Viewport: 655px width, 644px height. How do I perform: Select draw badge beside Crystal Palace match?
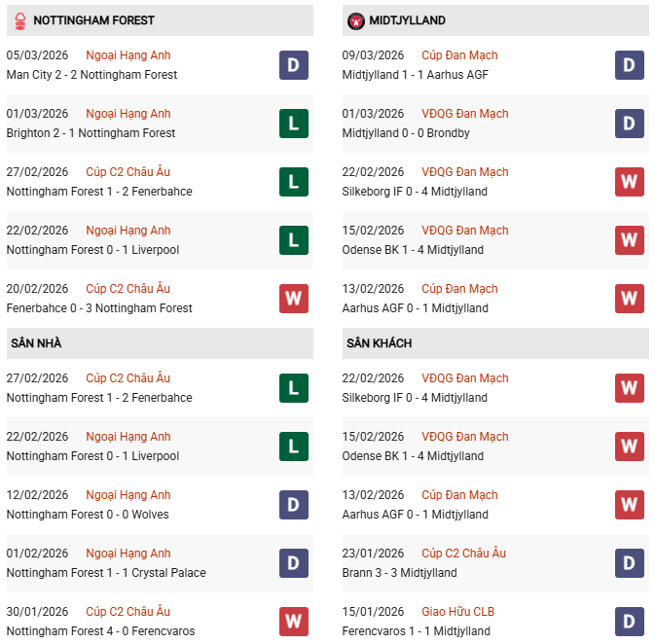pyautogui.click(x=293, y=563)
